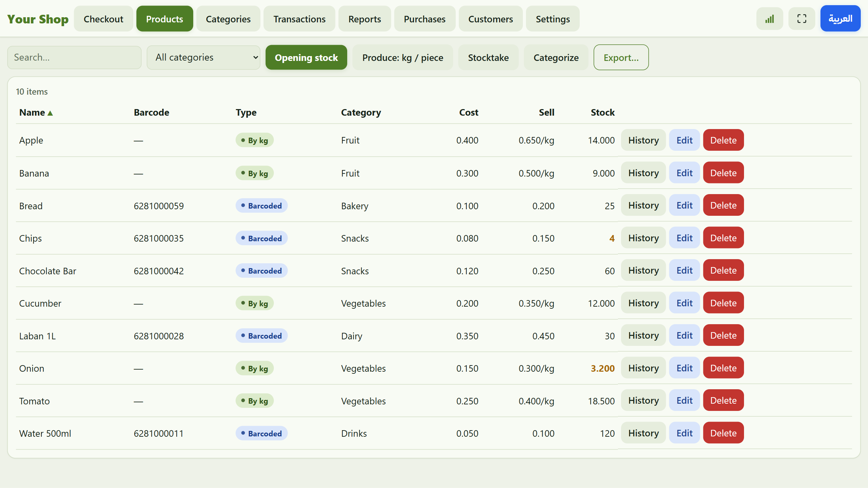
Task: Delete the Water 500ml product
Action: click(723, 433)
